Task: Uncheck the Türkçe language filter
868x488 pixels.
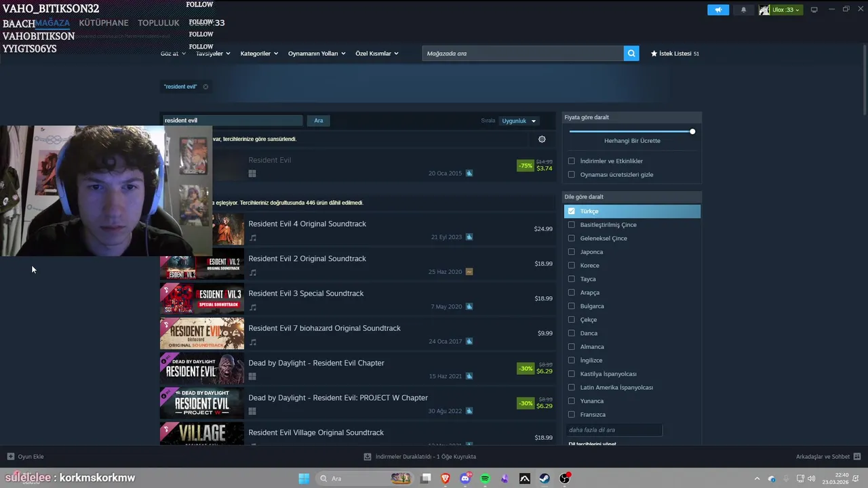Action: pos(572,211)
